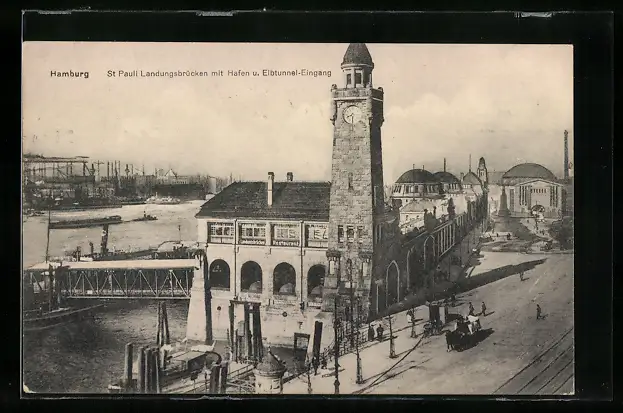
Task: Click the word "Hamburg" in the caption
Action: (x=70, y=74)
